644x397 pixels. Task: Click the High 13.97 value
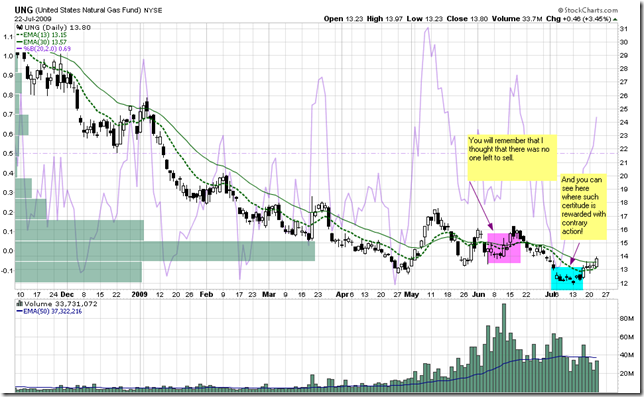385,19
